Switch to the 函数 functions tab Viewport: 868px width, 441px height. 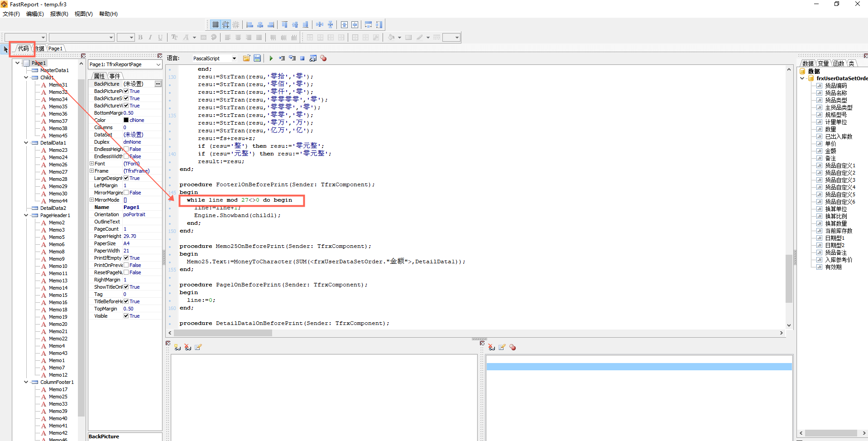tap(839, 63)
